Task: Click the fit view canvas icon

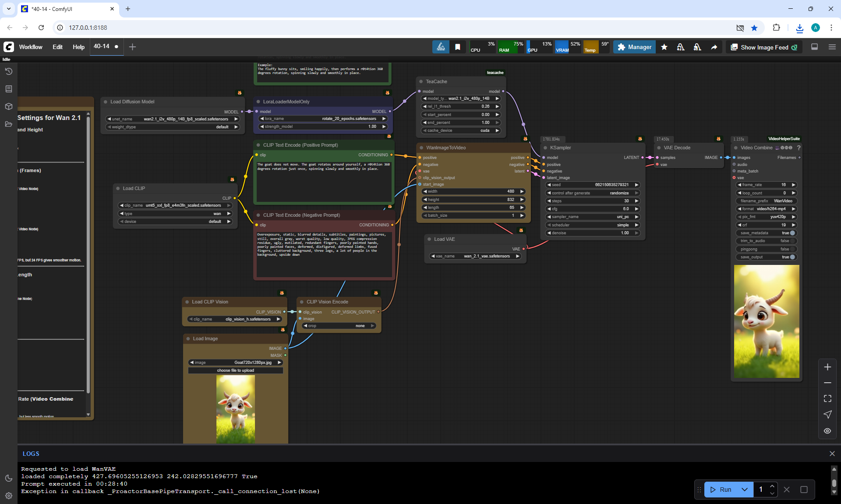Action: pos(827,398)
